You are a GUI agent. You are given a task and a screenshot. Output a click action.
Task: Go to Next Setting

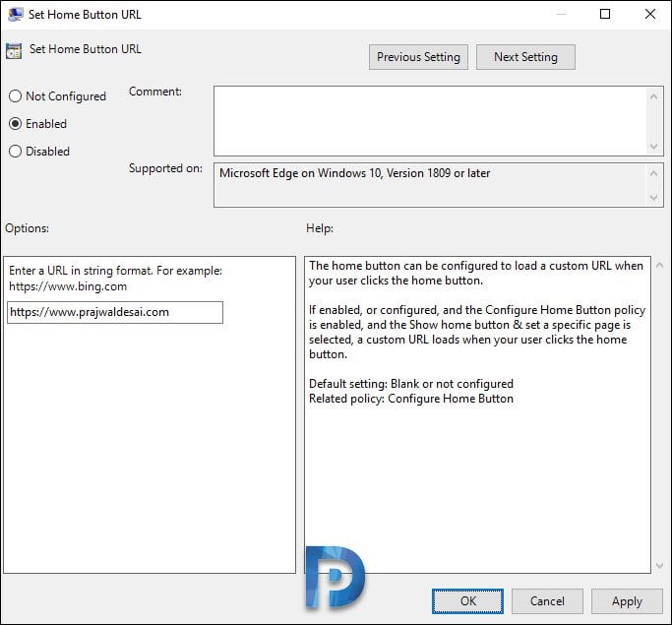pyautogui.click(x=525, y=57)
